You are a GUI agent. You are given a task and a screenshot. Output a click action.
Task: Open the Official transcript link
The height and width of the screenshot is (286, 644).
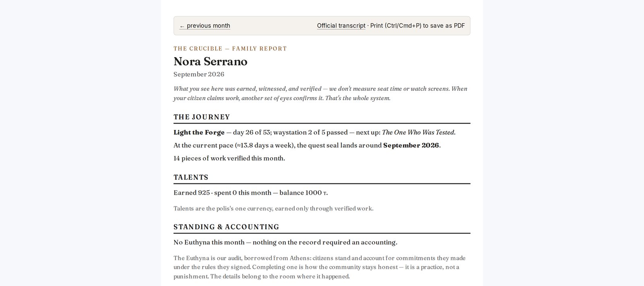341,26
